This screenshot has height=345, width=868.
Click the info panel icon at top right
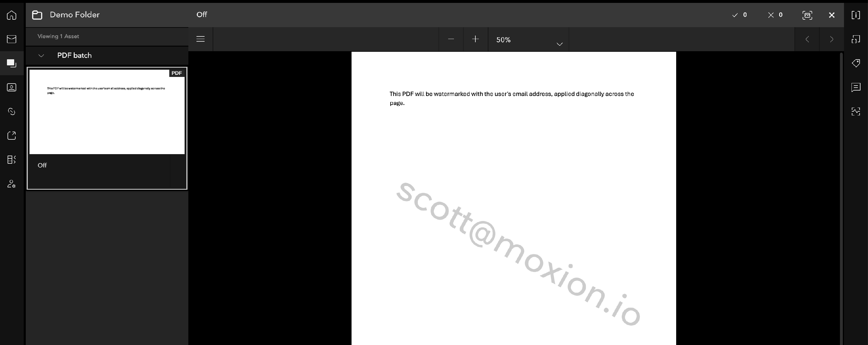tap(856, 15)
